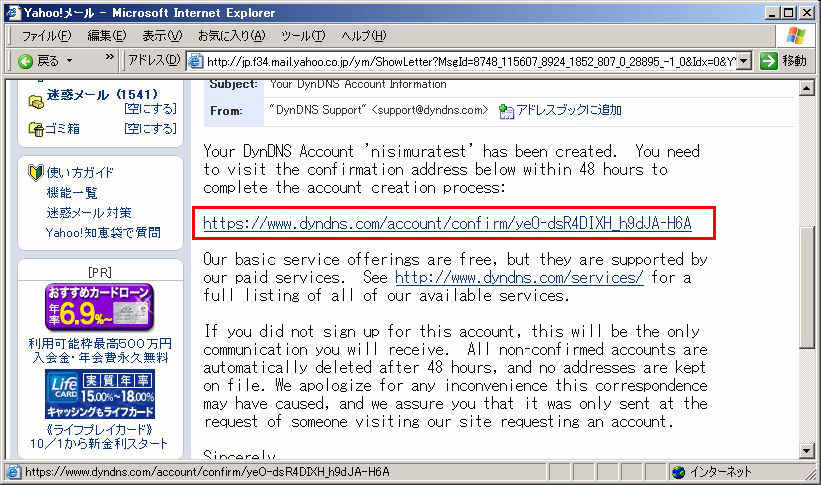Empty the 迷惑メール folder via 空にする
Viewport: 821px width, 485px height.
click(150, 108)
